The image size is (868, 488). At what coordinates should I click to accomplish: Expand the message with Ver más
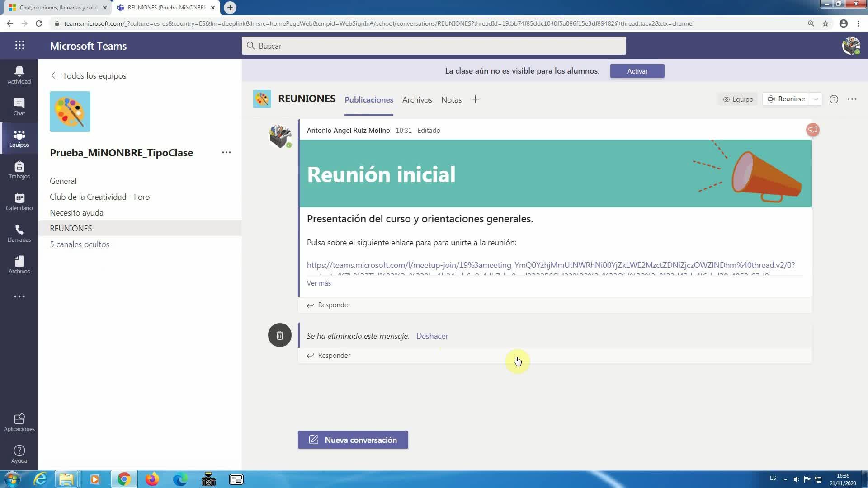coord(319,283)
